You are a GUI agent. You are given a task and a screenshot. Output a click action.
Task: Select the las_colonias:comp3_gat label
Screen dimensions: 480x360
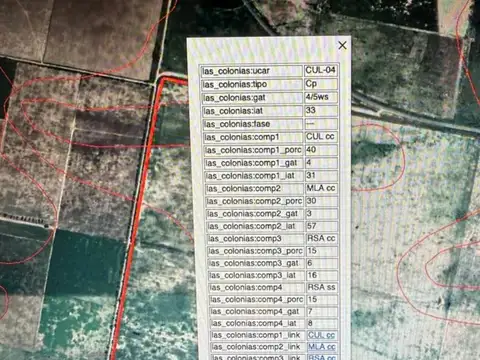(254, 263)
